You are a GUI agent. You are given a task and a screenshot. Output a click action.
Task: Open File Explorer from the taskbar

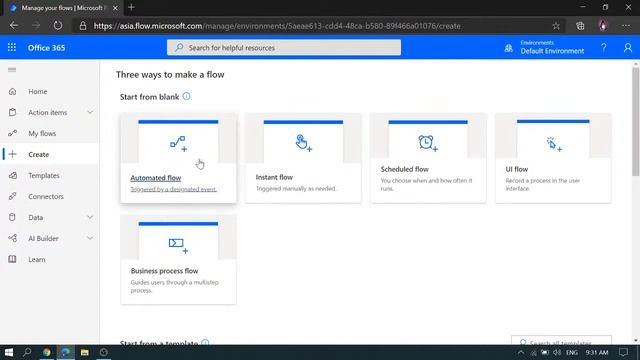point(84,352)
